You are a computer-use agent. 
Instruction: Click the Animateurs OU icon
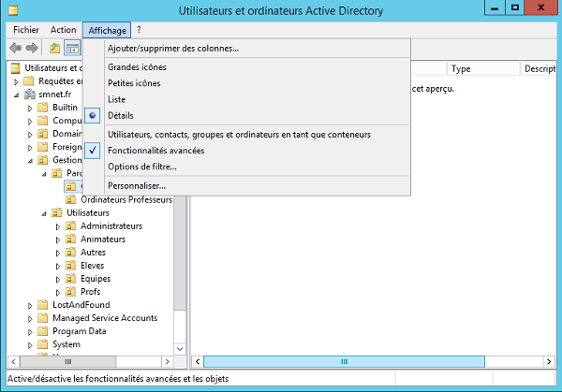(70, 240)
